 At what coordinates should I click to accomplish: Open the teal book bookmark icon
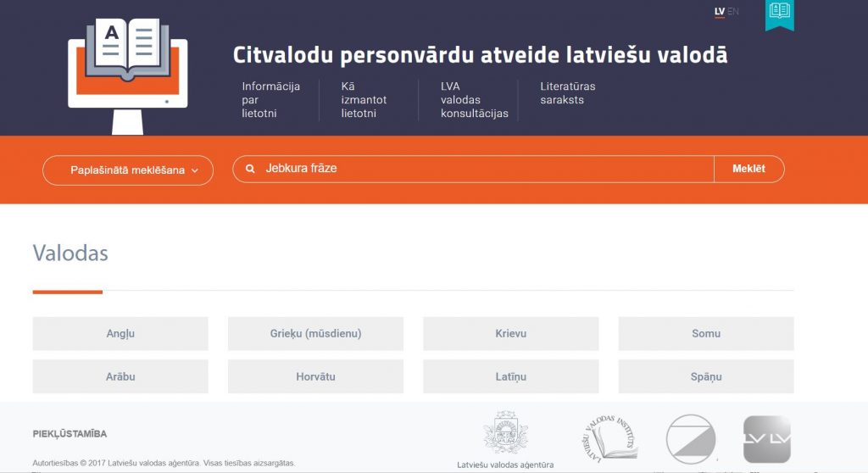coord(779,12)
